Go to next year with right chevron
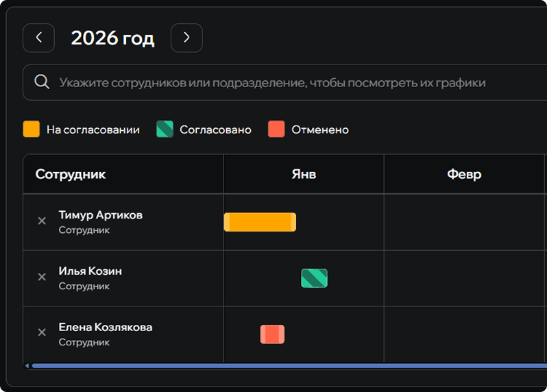 click(x=186, y=38)
